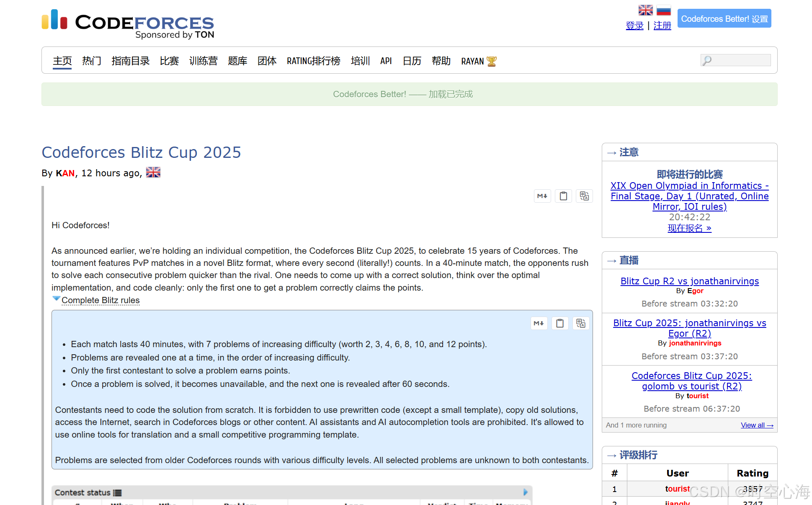Switch language with the Russian flag
812x505 pixels.
pos(663,10)
